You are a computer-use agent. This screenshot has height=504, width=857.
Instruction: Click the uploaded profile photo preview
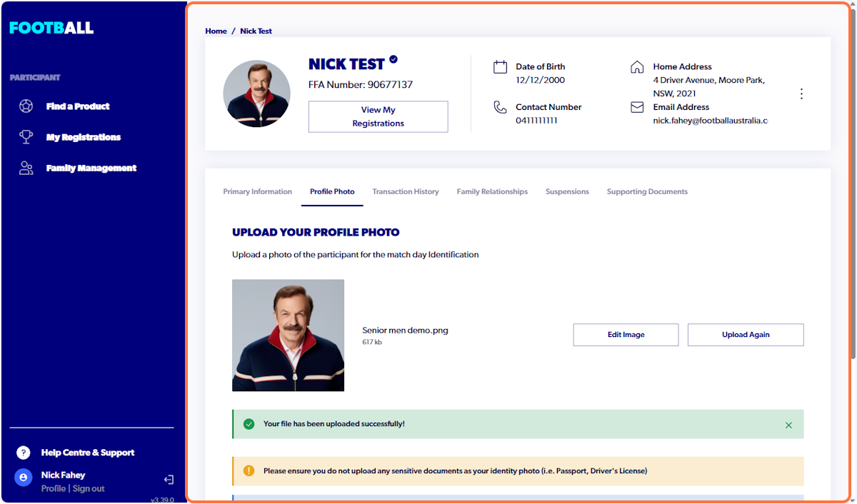(x=288, y=336)
